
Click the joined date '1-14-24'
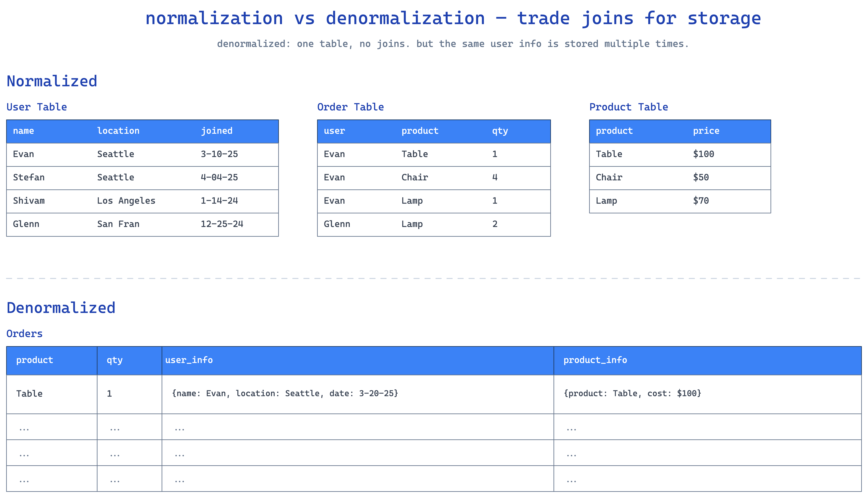pyautogui.click(x=219, y=201)
